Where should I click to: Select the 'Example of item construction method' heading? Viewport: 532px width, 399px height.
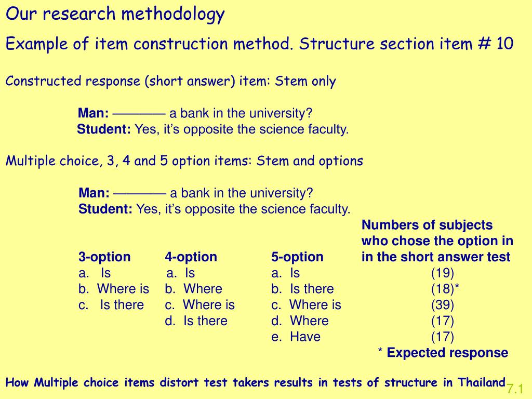[x=260, y=44]
